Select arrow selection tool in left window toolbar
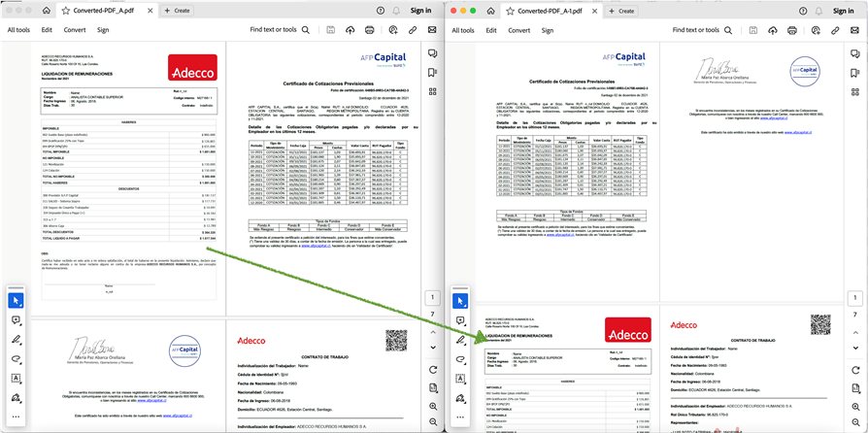The height and width of the screenshot is (433, 868). (16, 298)
